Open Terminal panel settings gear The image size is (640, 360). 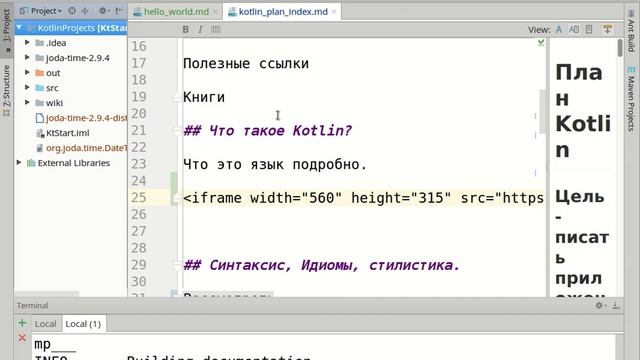[x=600, y=305]
